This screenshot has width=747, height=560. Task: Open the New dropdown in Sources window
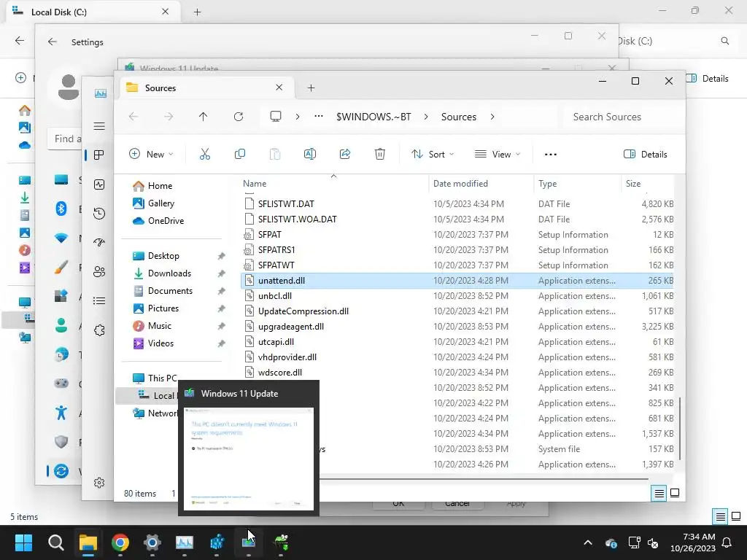pyautogui.click(x=151, y=155)
